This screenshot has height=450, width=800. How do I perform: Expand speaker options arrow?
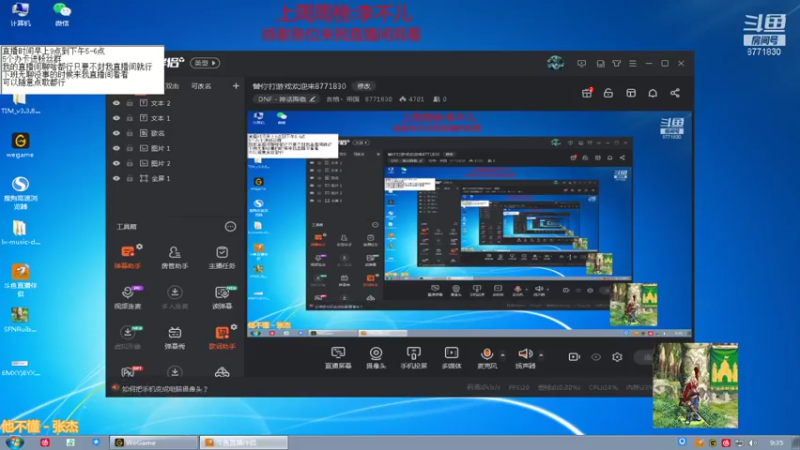point(541,355)
